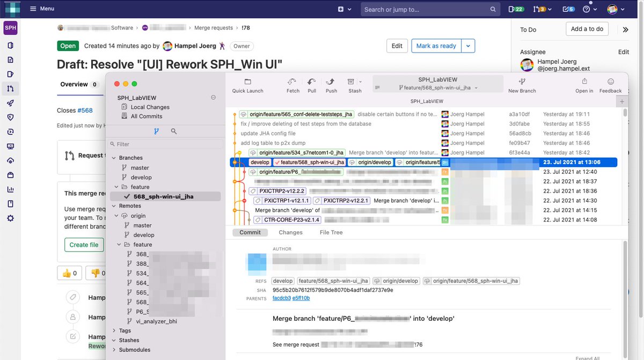
Task: Collapse the origin remote tree
Action: click(116, 216)
